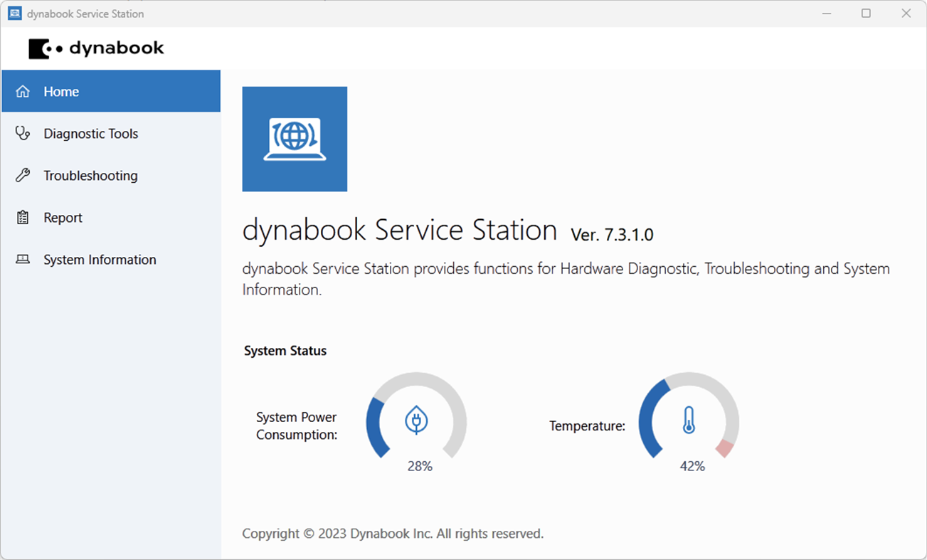Screen dimensions: 927x560
Task: Click the wrench icon beside Troubleshooting
Action: click(x=23, y=175)
